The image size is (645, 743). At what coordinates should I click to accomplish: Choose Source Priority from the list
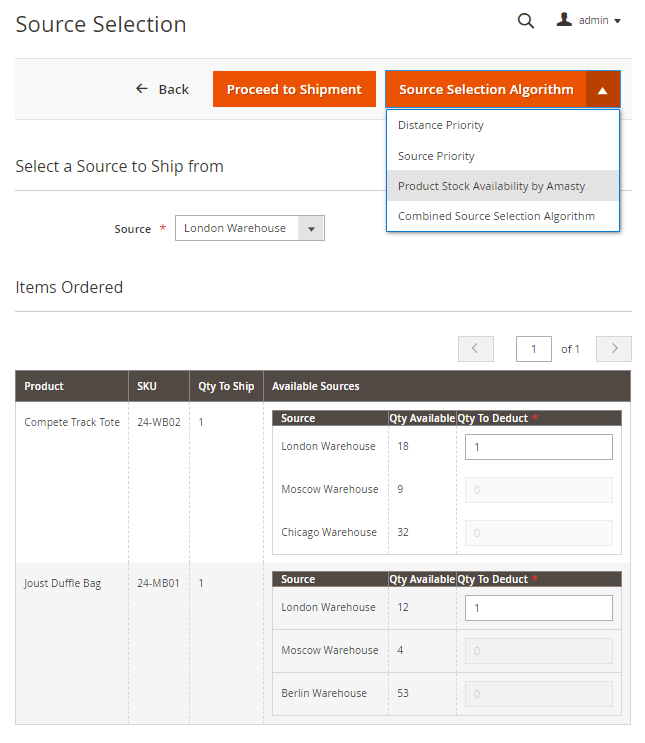point(436,156)
